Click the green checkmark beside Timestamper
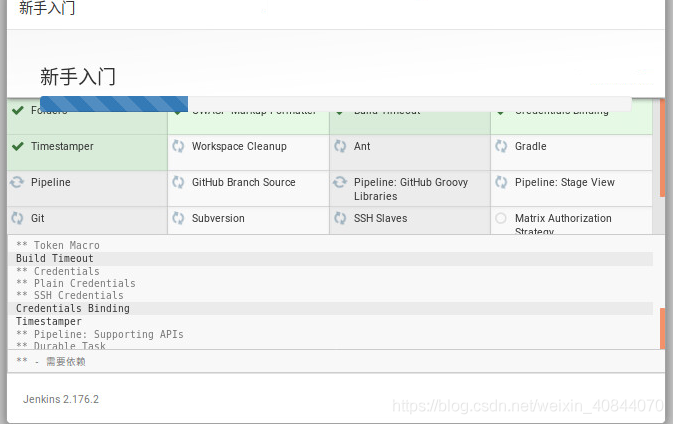The width and height of the screenshot is (673, 424). click(x=17, y=146)
